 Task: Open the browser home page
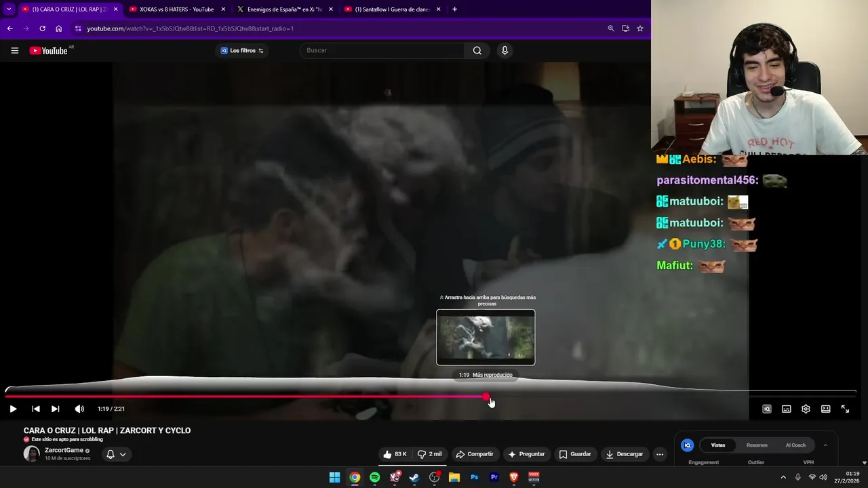tap(59, 28)
